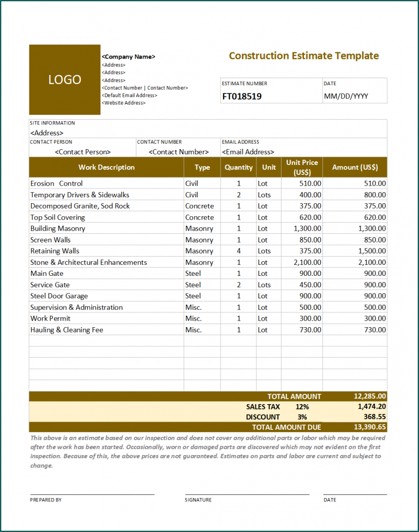Image resolution: width=419 pixels, height=532 pixels.
Task: Click the Construction Estimate Template title
Action: click(x=303, y=56)
